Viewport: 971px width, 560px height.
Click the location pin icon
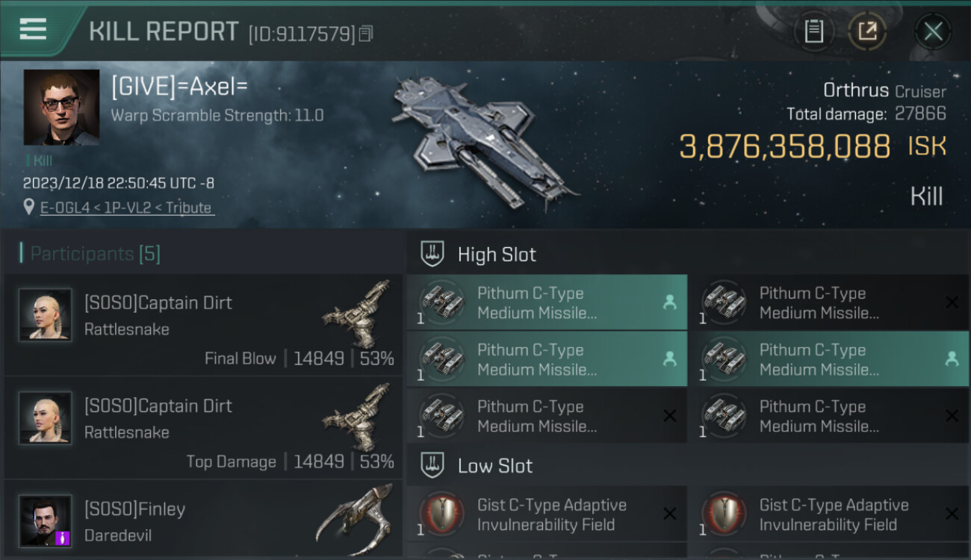point(28,208)
